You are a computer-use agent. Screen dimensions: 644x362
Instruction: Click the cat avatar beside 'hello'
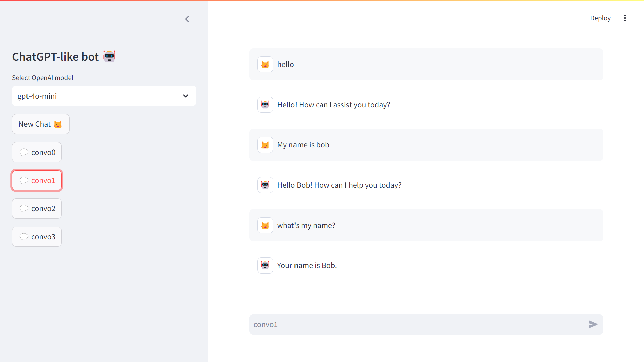point(265,64)
